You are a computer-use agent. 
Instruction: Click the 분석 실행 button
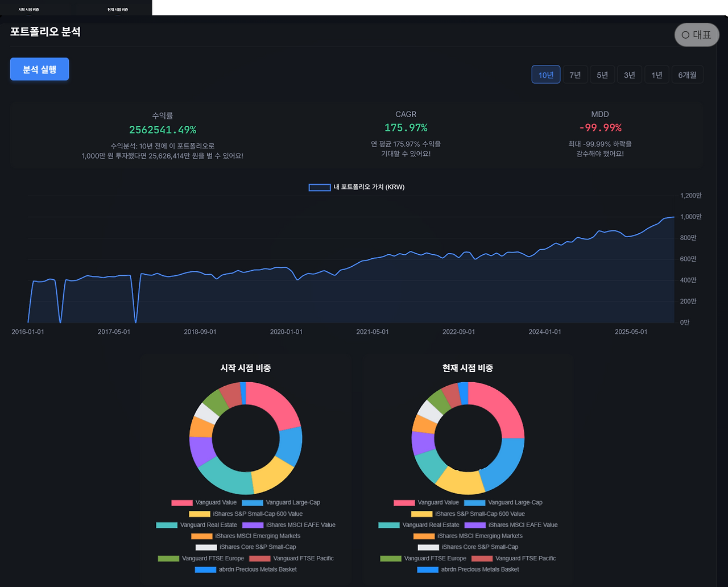point(39,69)
